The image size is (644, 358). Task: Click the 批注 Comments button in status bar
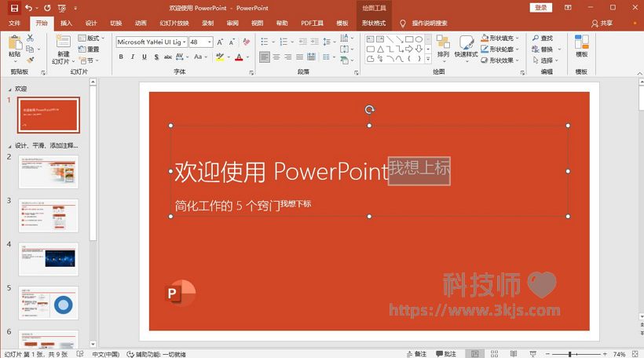click(446, 354)
